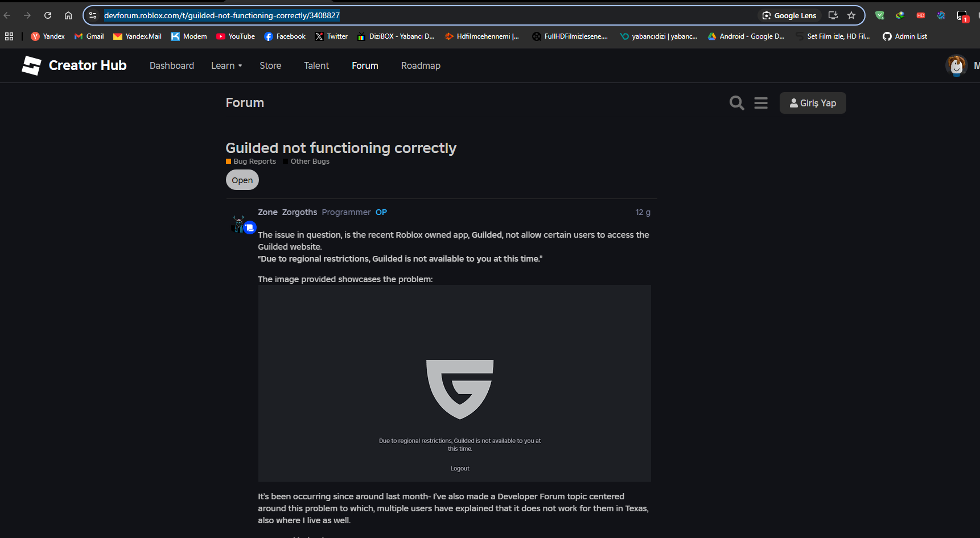Open the download manager extension icon
The image size is (980, 538).
pos(900,15)
